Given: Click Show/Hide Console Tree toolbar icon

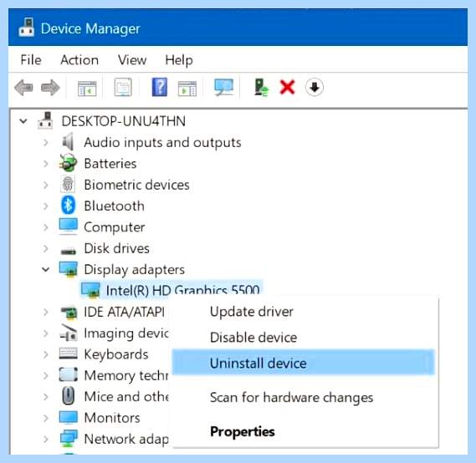Looking at the screenshot, I should [x=87, y=89].
